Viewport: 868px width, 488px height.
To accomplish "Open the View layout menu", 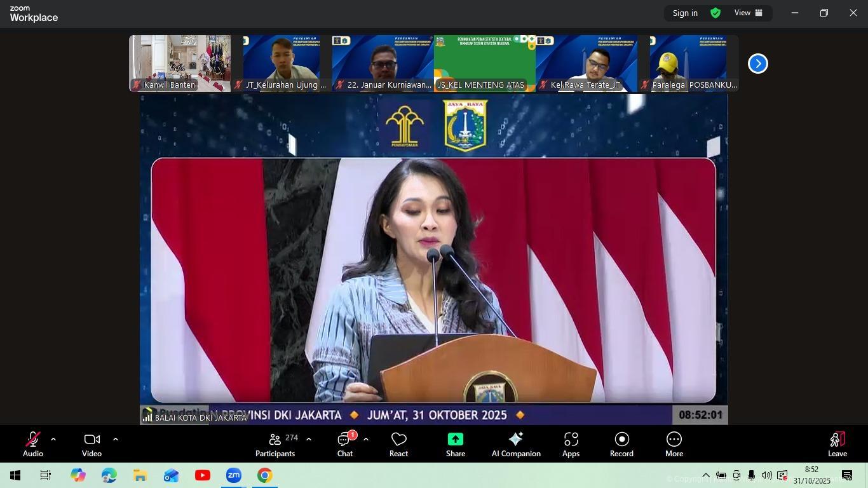I will tap(749, 13).
